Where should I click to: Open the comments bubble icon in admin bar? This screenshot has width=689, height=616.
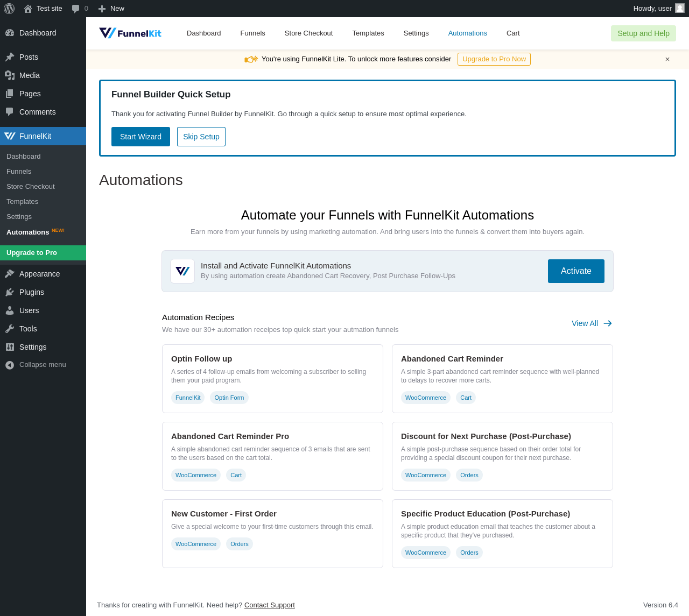[76, 9]
